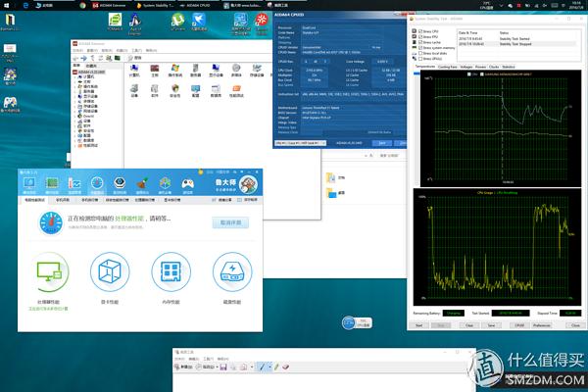Click cancel evaluation button in Lu Master
This screenshot has height=392, width=588.
pyautogui.click(x=230, y=222)
